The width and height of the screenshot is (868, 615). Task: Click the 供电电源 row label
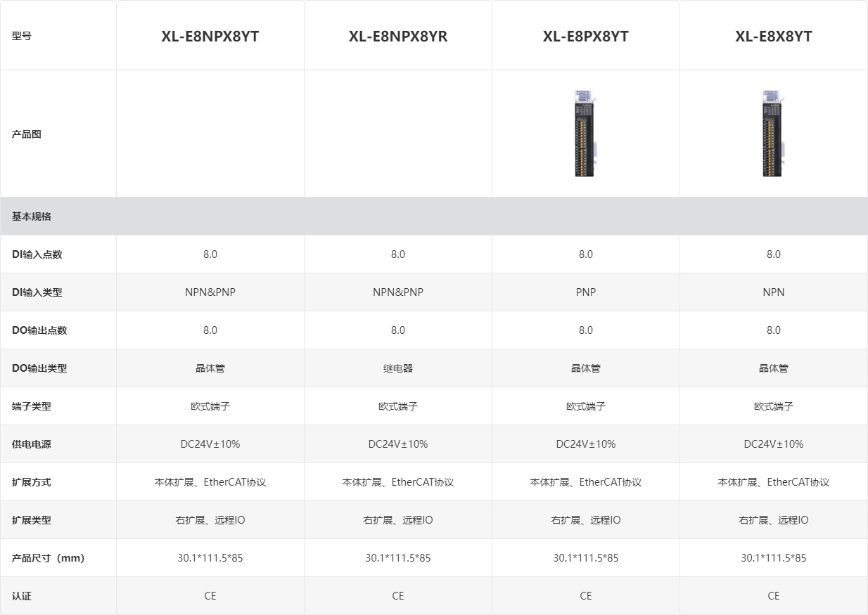pyautogui.click(x=32, y=444)
